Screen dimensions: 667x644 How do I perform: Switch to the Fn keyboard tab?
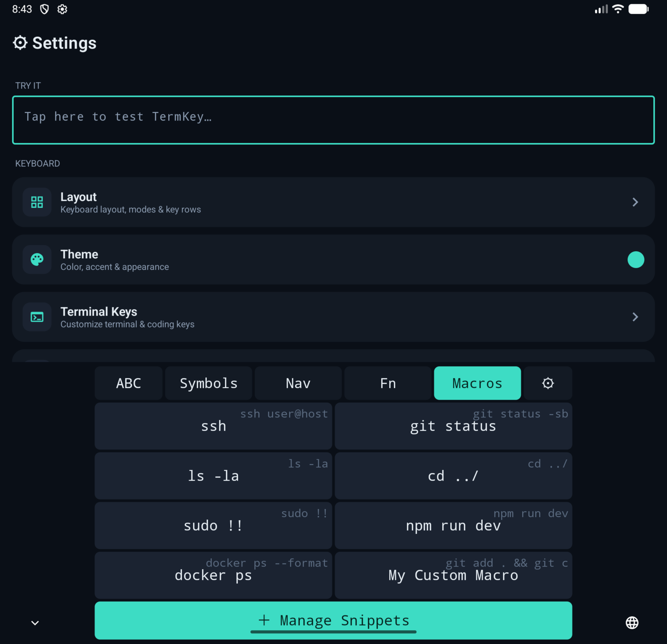[388, 383]
